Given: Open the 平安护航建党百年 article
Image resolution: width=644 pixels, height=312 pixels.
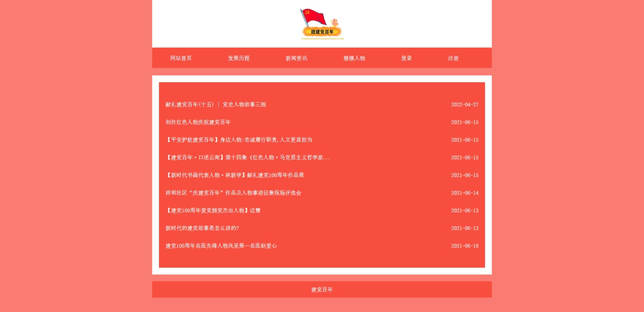Looking at the screenshot, I should tap(239, 140).
